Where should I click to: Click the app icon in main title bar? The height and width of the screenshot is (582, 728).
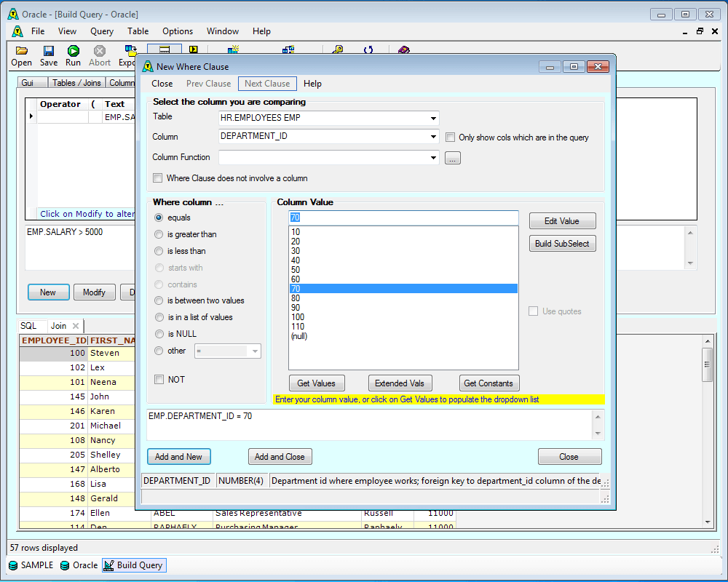coord(13,15)
